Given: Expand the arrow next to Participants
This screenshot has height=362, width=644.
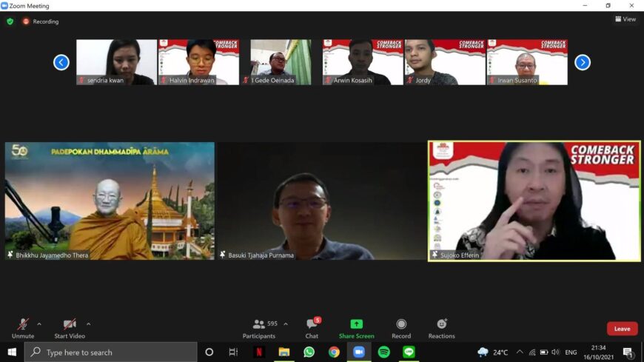Looking at the screenshot, I should pos(286,324).
